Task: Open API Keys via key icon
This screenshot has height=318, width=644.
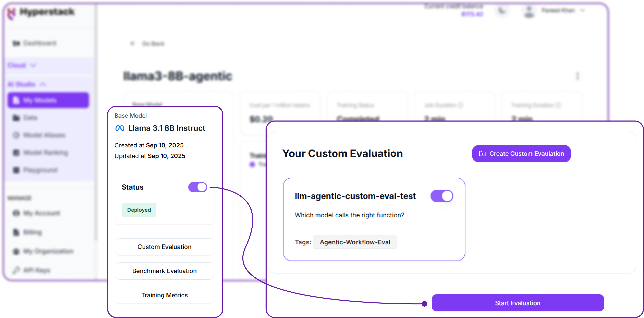Action: [x=16, y=270]
